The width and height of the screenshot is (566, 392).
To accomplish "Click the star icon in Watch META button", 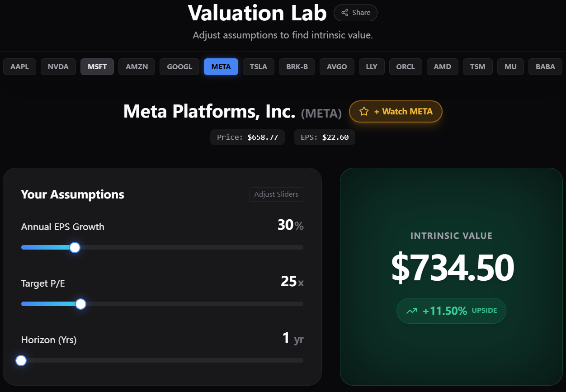I will [364, 112].
